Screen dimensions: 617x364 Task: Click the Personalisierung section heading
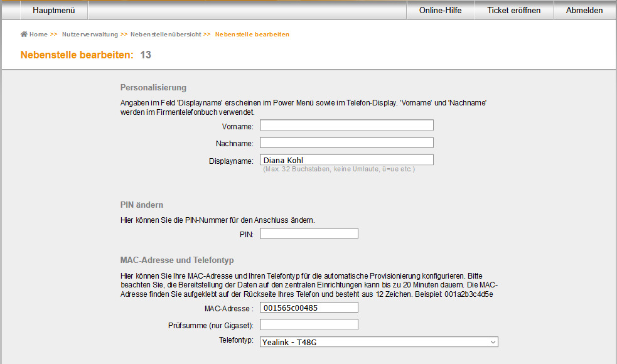point(153,87)
